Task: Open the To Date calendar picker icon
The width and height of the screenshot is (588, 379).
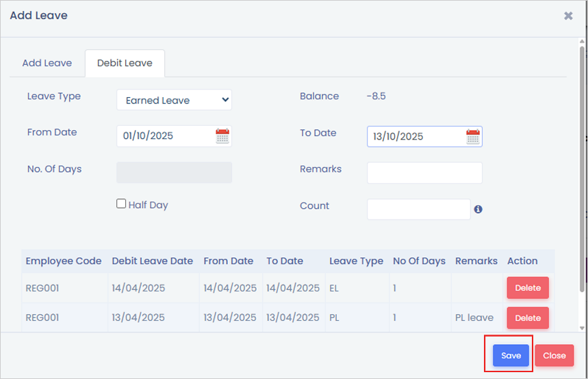Action: (x=473, y=136)
